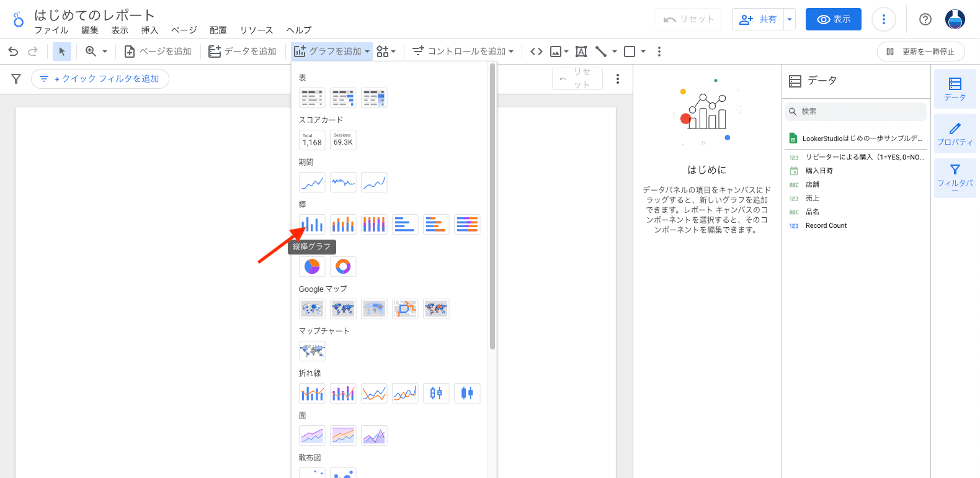Screen dimensions: 980x478
Task: Pick the text box tool
Action: 581,52
